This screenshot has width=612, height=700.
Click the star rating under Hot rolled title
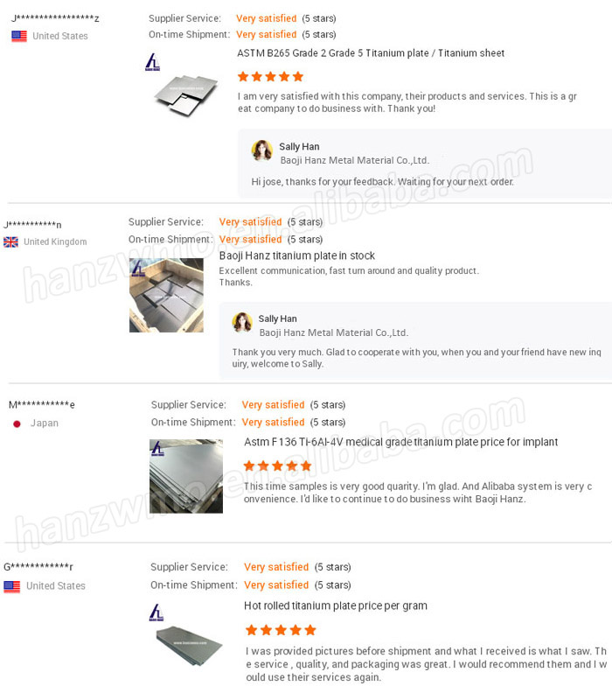tap(281, 630)
